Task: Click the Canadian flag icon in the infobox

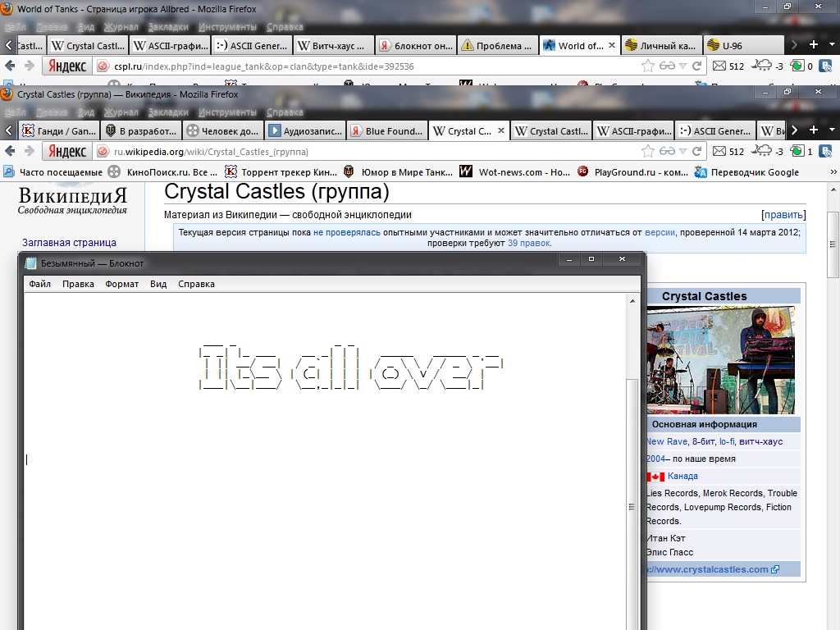Action: (656, 477)
